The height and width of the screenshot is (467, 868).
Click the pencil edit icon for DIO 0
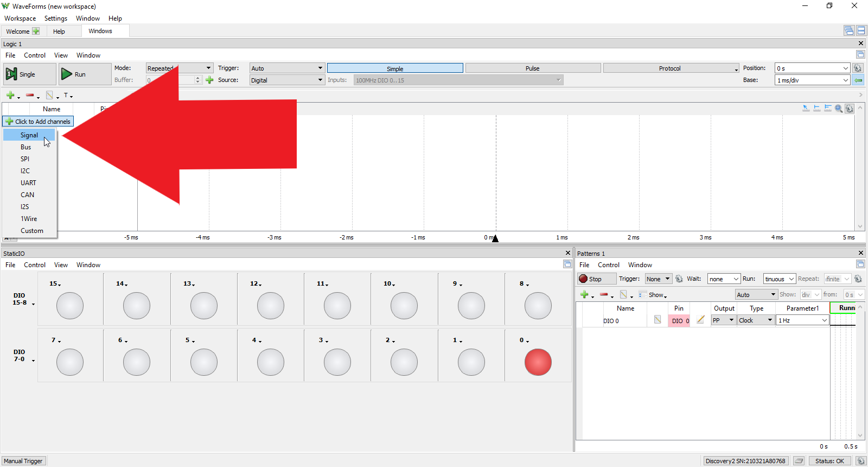700,320
